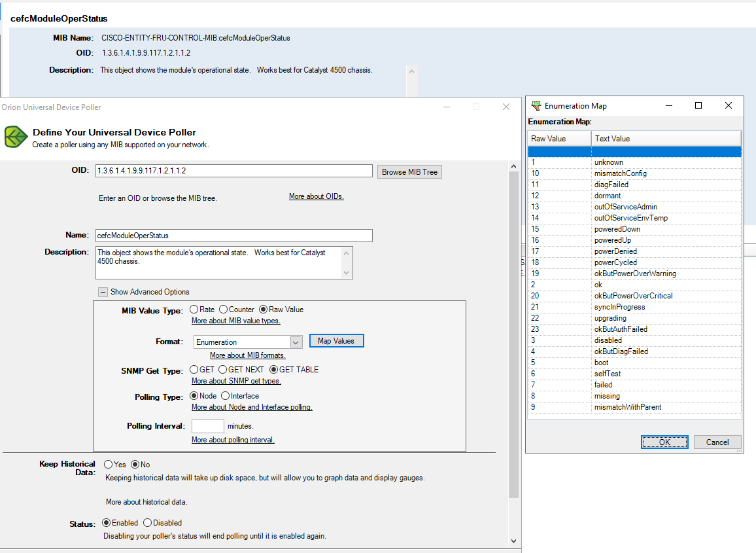Select the 'poweredDown' row
756x553 pixels.
[x=634, y=229]
